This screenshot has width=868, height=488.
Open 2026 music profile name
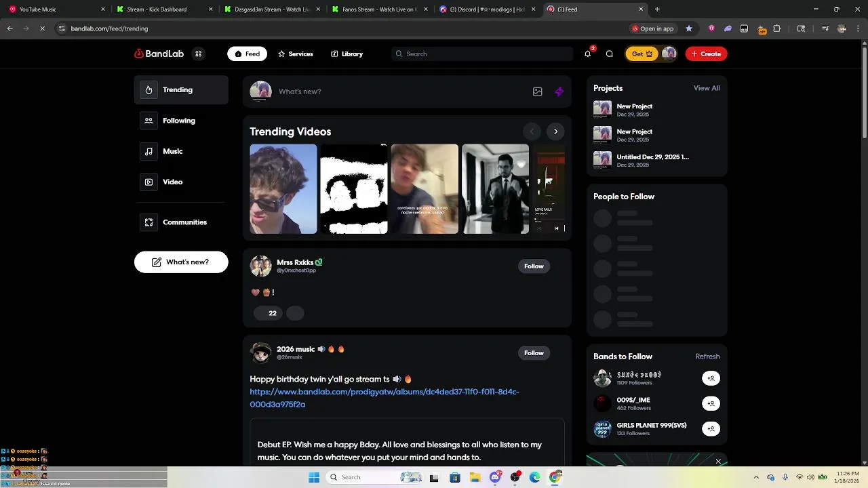coord(296,349)
